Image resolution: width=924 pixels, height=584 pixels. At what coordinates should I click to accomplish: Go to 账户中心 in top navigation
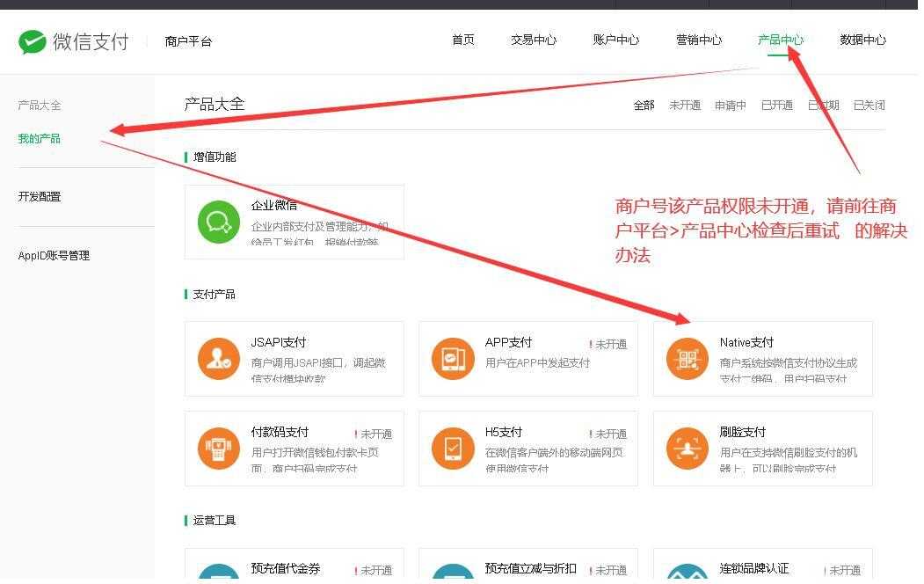(x=615, y=40)
